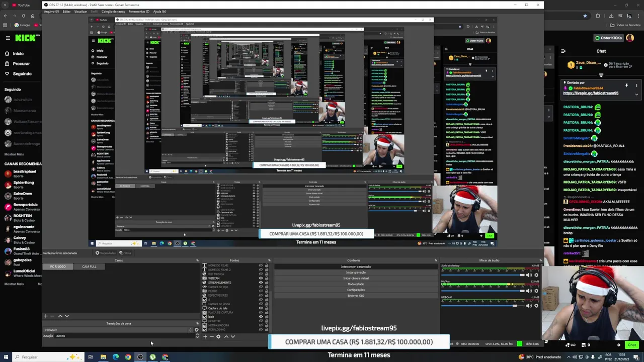The height and width of the screenshot is (362, 644).
Task: Open the Ajuda menu in OBS
Action: tap(159, 12)
